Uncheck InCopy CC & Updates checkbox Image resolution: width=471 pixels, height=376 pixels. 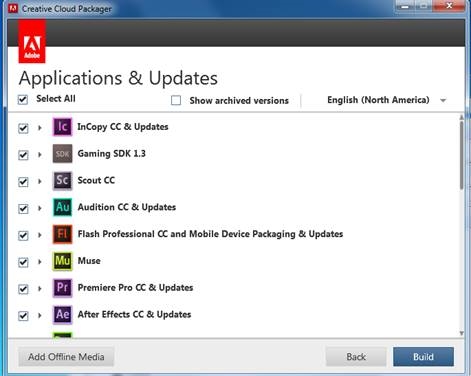tap(23, 128)
